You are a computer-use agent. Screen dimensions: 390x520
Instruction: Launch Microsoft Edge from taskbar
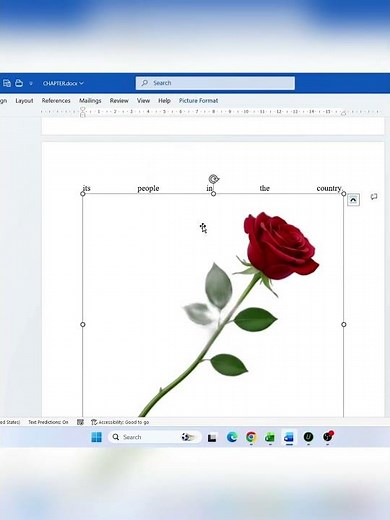pyautogui.click(x=232, y=437)
